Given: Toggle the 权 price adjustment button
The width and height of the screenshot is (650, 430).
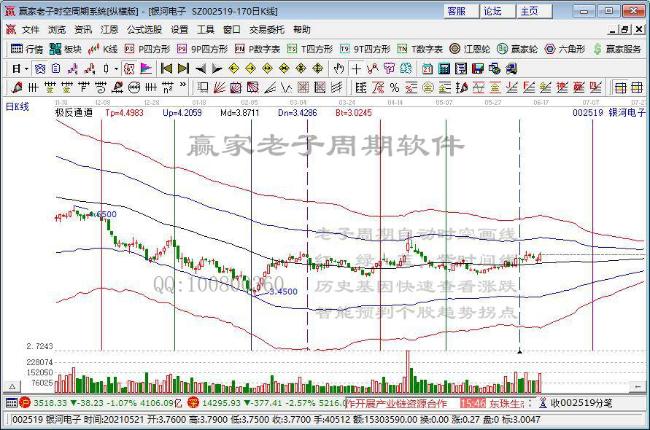Looking at the screenshot, I should (129, 68).
